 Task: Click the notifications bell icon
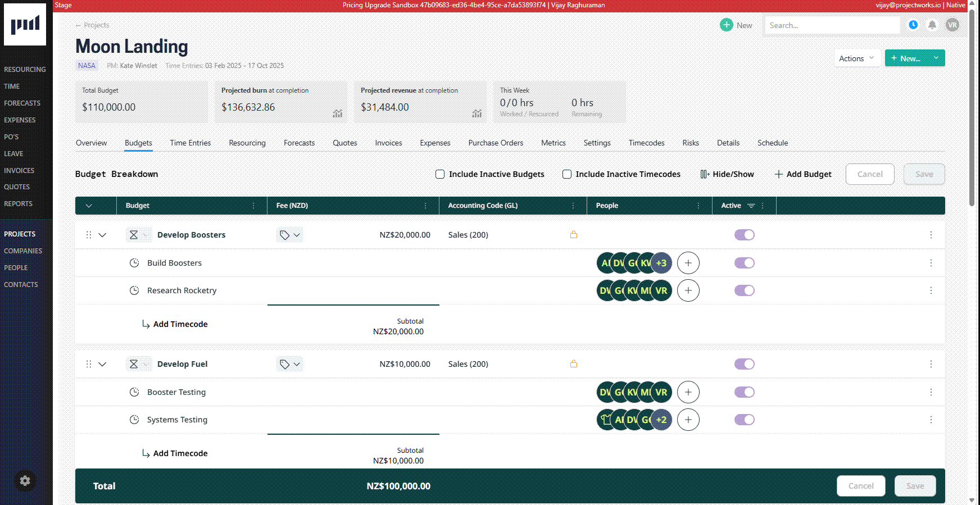click(x=932, y=25)
